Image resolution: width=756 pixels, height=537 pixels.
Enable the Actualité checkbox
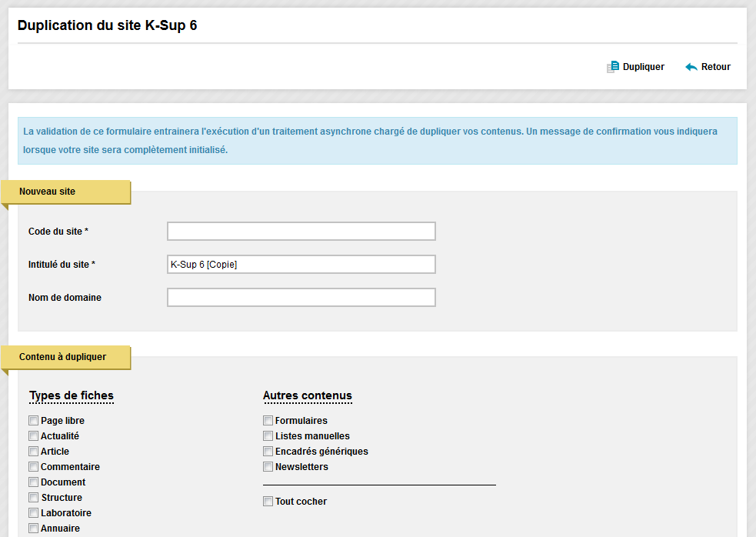[33, 436]
